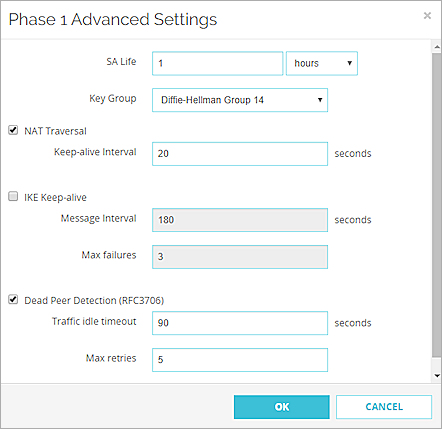
Task: Open the Key Group Diffie-Hellman dropdown
Action: (x=240, y=100)
